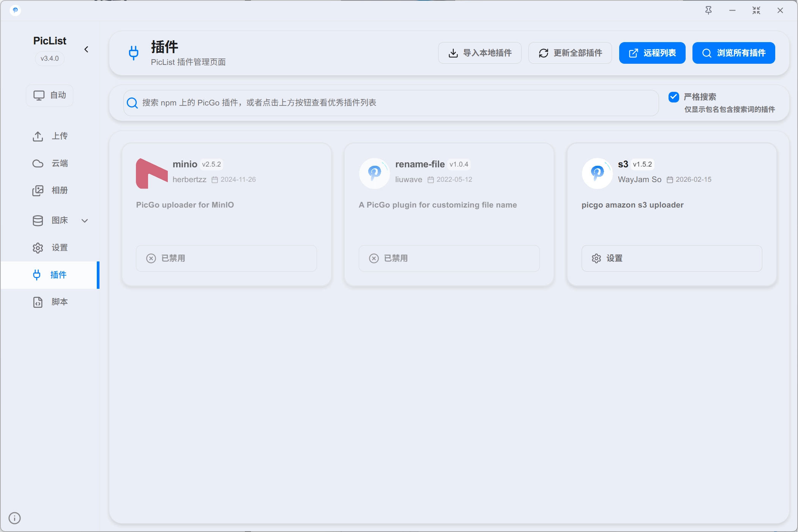Screen dimensions: 798x532
Task: Click the rename-file plugin name
Action: pos(420,164)
